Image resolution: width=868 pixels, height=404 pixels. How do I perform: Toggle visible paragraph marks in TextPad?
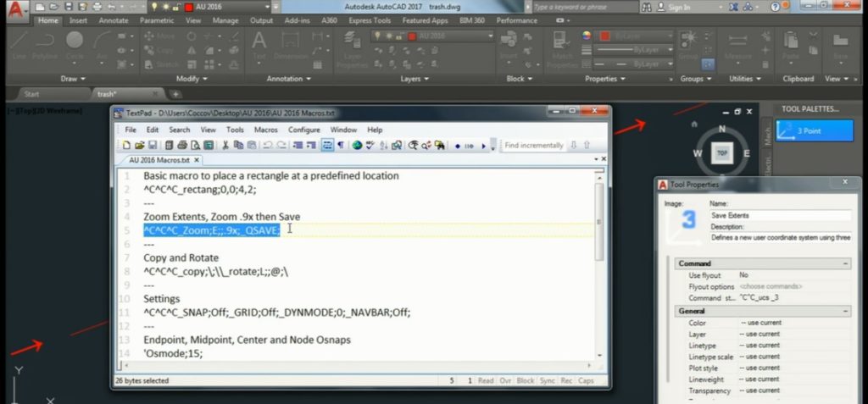pos(341,146)
